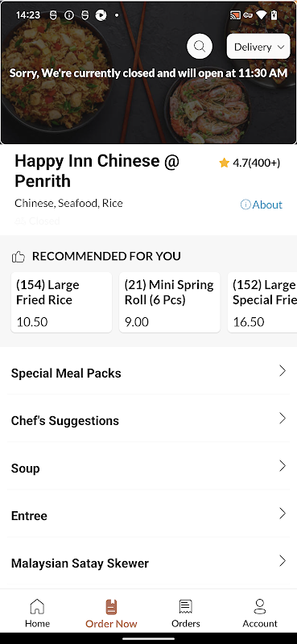Tap the yellow star rating icon

click(x=224, y=163)
